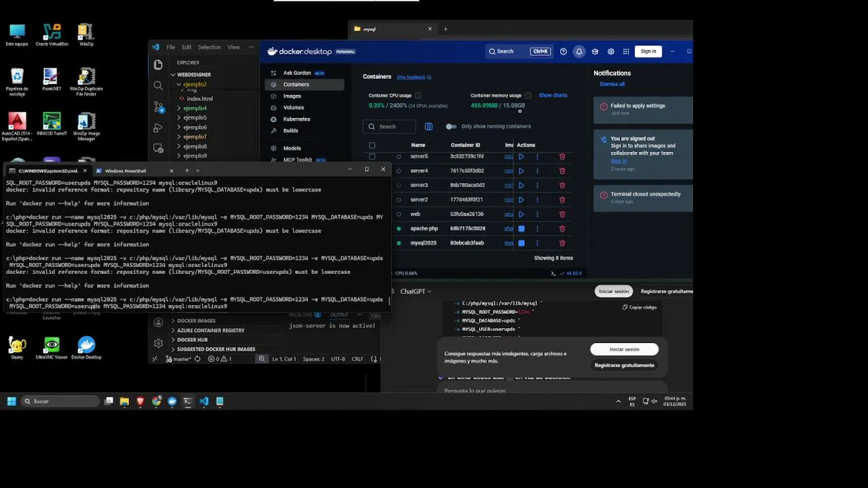868x488 pixels.
Task: Click Sign in link in signed-out notification
Action: 618,161
